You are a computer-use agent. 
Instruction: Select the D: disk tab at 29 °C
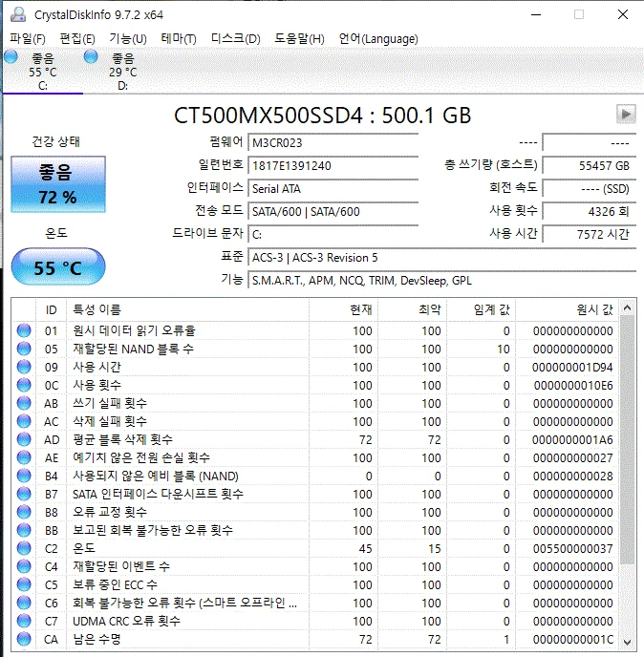click(x=123, y=72)
